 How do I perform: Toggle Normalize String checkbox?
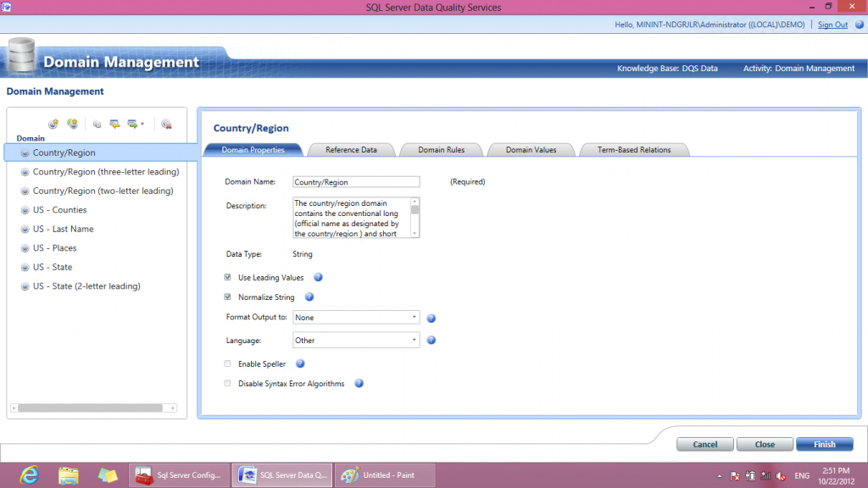227,297
